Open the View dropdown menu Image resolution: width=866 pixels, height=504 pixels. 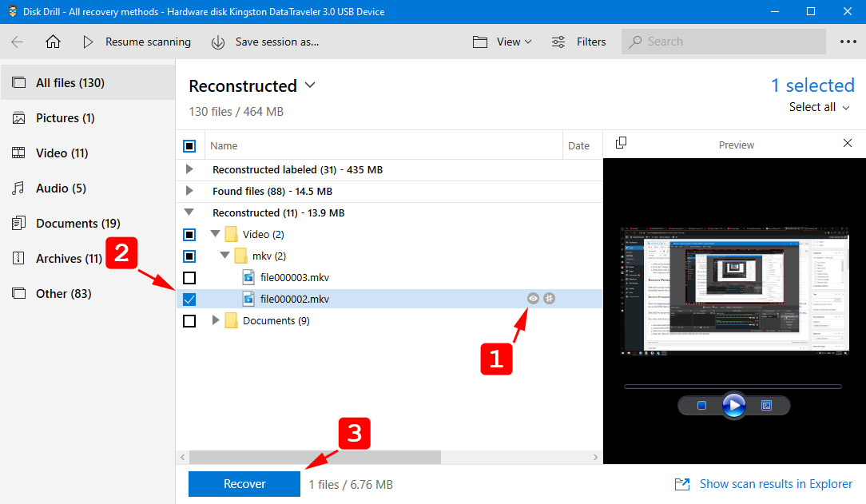pos(503,42)
